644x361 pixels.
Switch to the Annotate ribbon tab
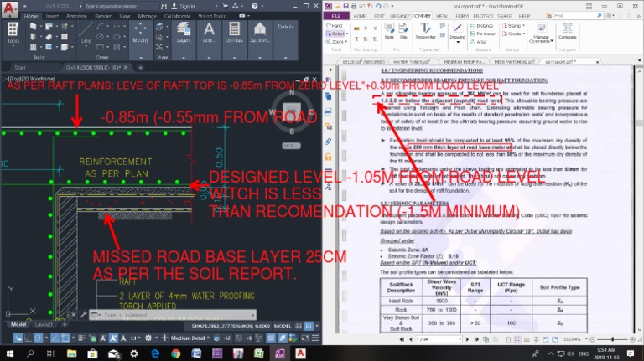point(76,16)
